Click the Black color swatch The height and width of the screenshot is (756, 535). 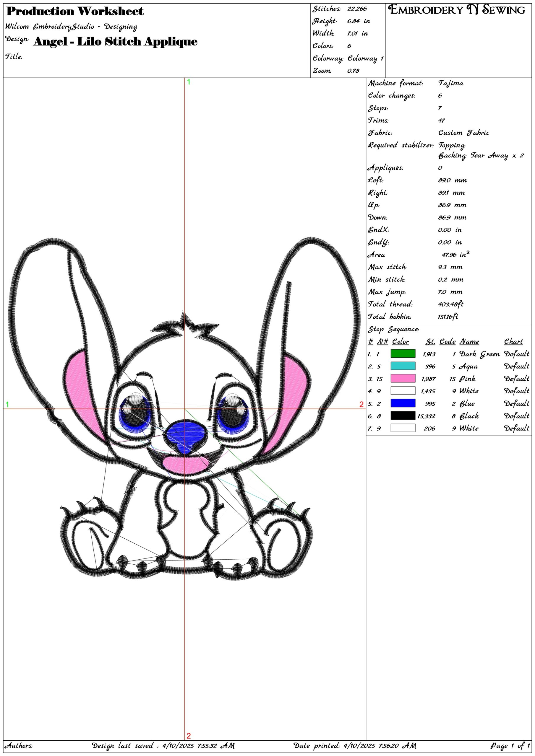(x=403, y=416)
